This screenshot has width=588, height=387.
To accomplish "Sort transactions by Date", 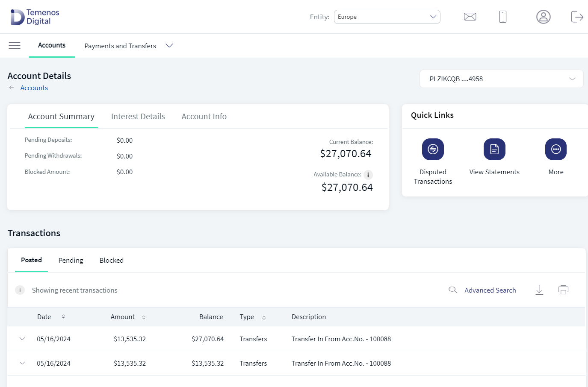I will tap(63, 317).
